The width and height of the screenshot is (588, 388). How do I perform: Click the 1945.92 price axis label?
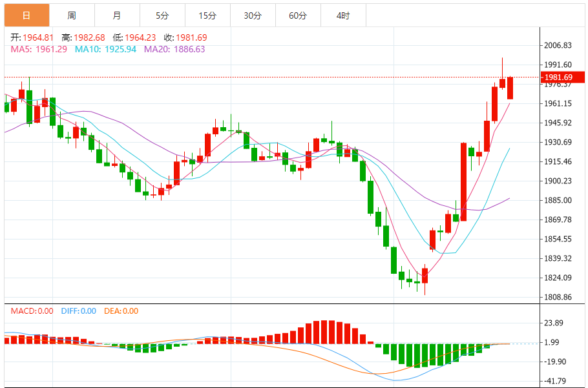[558, 123]
